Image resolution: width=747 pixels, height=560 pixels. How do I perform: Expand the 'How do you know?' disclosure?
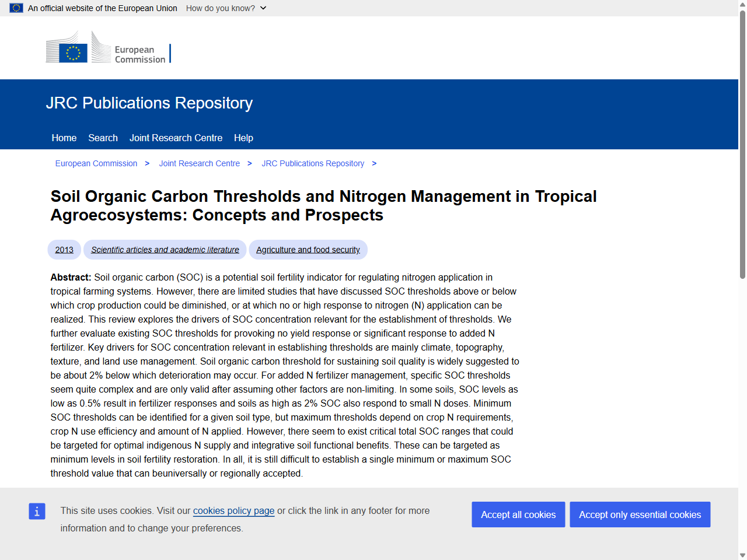click(x=226, y=8)
